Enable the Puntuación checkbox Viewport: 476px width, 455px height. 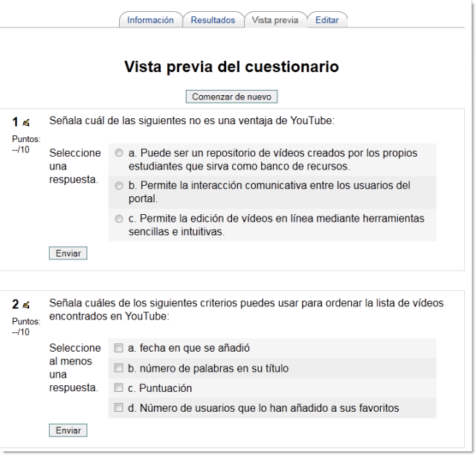pyautogui.click(x=118, y=388)
